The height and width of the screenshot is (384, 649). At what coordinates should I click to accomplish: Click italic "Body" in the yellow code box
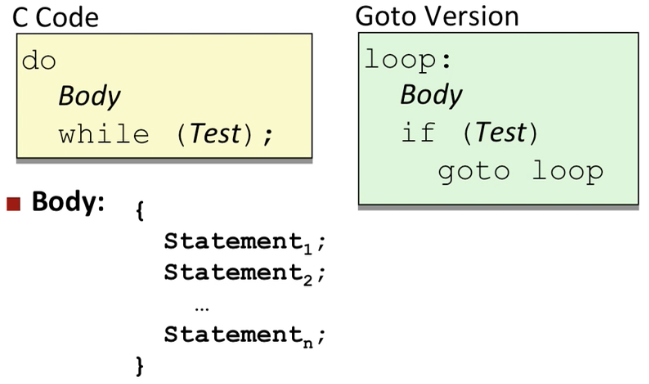[x=89, y=97]
